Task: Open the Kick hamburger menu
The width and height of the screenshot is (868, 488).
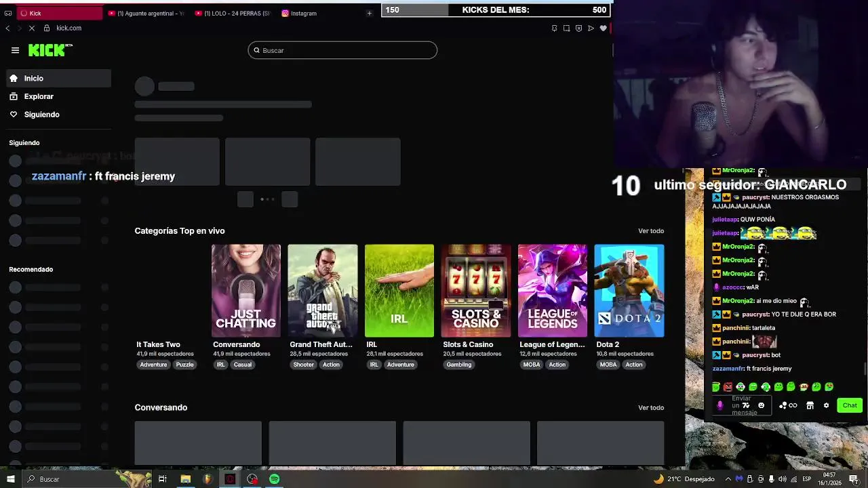Action: (x=15, y=50)
